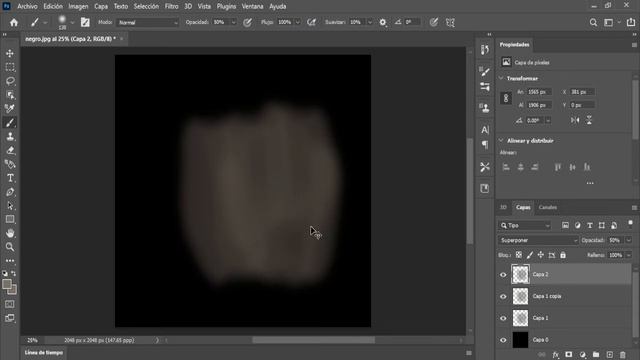The image size is (640, 360).
Task: Lock all layer attributes
Action: (x=563, y=255)
